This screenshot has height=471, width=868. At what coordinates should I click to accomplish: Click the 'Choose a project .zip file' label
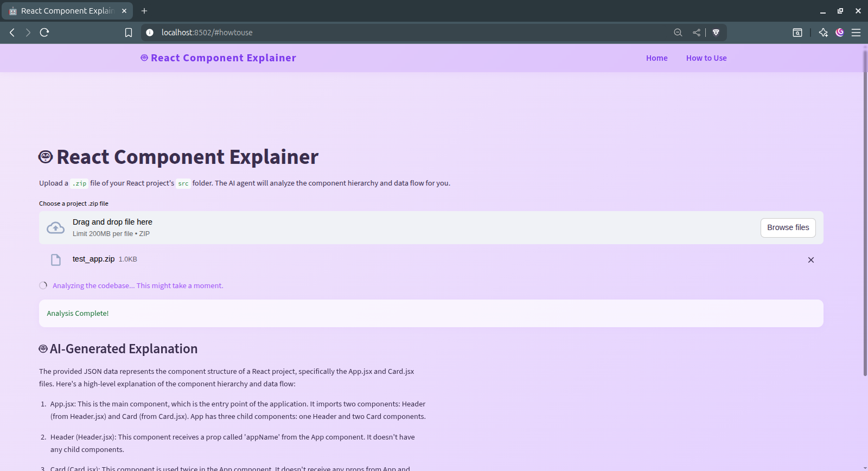point(74,203)
